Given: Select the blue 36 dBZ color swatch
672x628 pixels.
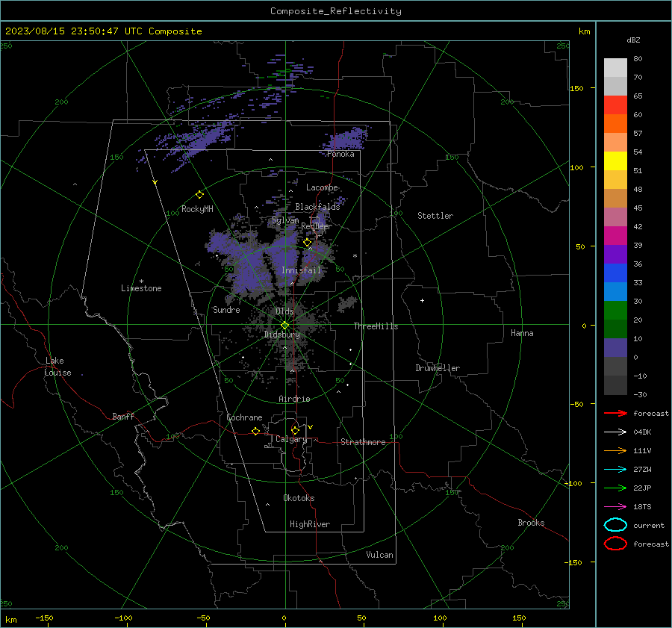Looking at the screenshot, I should point(615,273).
